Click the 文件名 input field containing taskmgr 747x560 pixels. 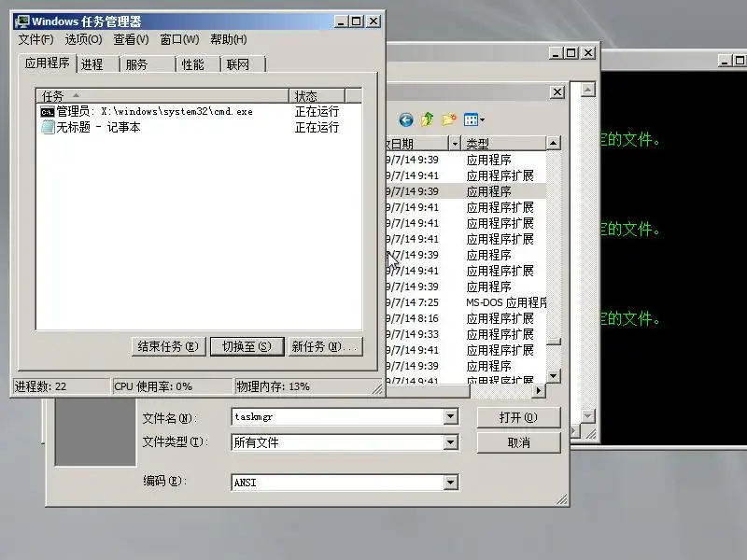coord(338,416)
